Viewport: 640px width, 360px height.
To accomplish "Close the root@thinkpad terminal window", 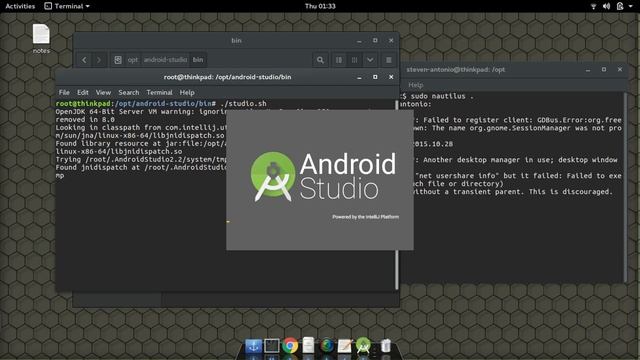I will coord(391,77).
